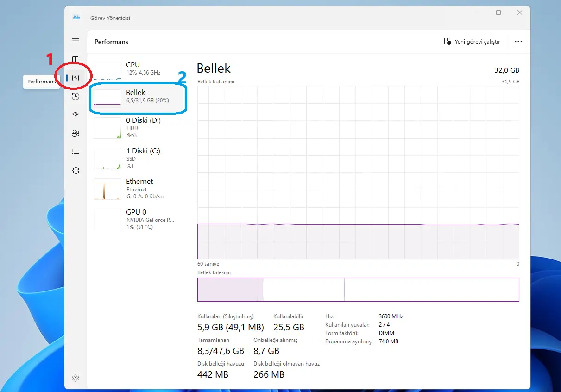This screenshot has width=561, height=392.
Task: Open the hamburger navigation menu
Action: click(x=76, y=41)
